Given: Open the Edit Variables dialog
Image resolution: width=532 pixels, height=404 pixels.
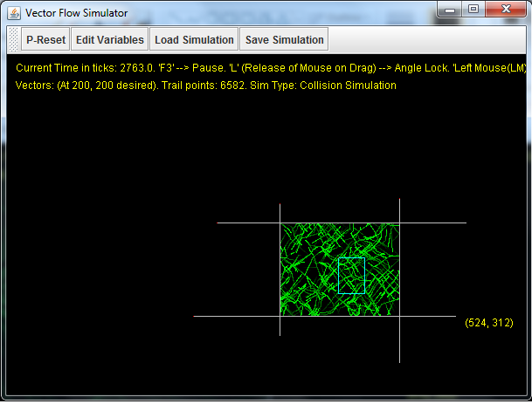Looking at the screenshot, I should 109,39.
